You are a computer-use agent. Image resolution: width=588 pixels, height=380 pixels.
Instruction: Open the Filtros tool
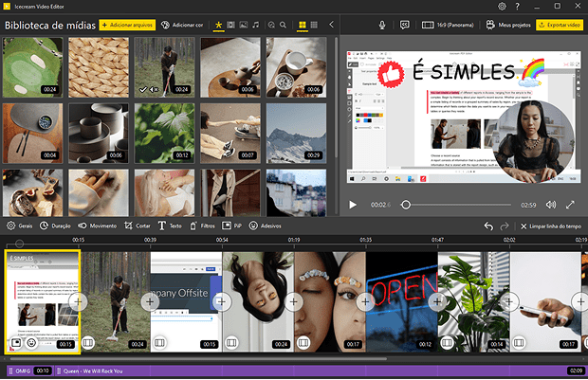202,226
